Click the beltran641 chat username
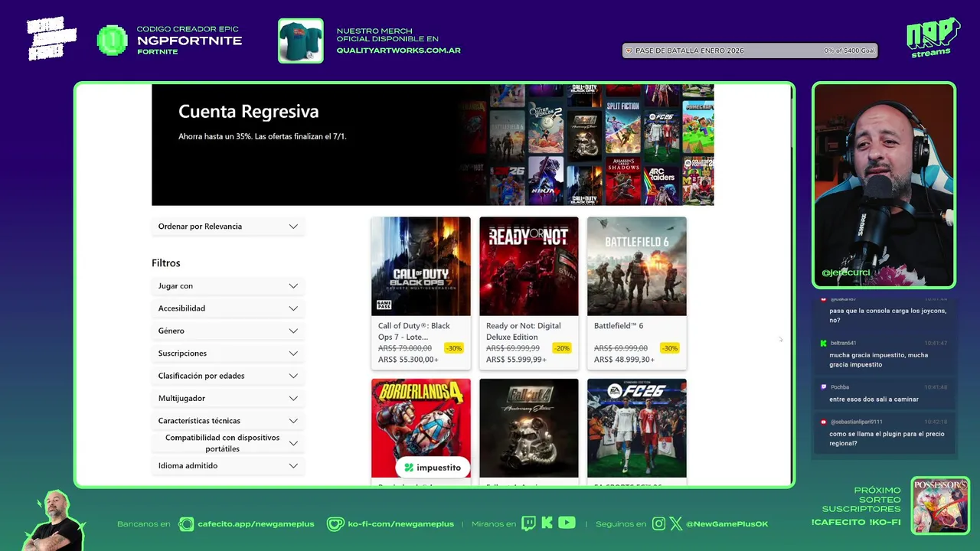This screenshot has height=551, width=980. coord(843,344)
